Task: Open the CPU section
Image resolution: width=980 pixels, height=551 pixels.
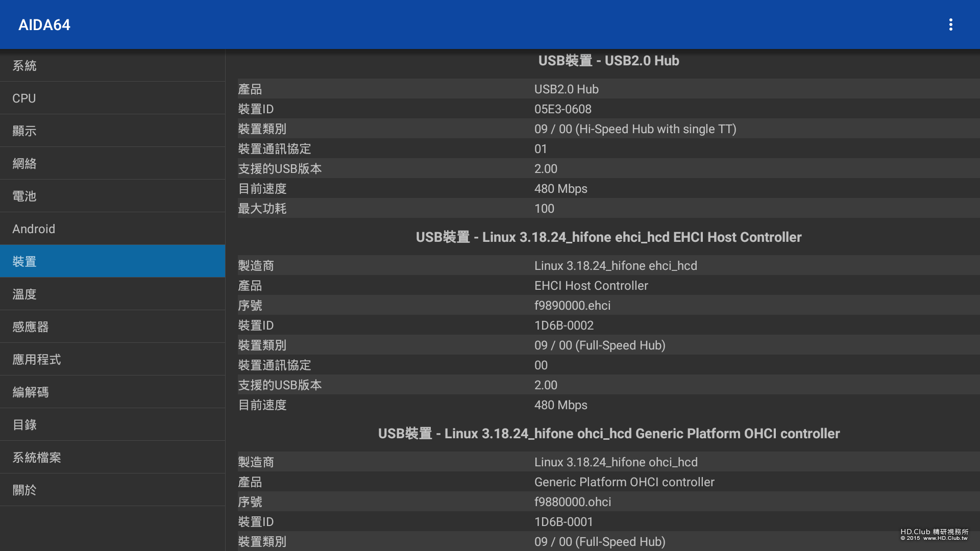Action: 112,98
